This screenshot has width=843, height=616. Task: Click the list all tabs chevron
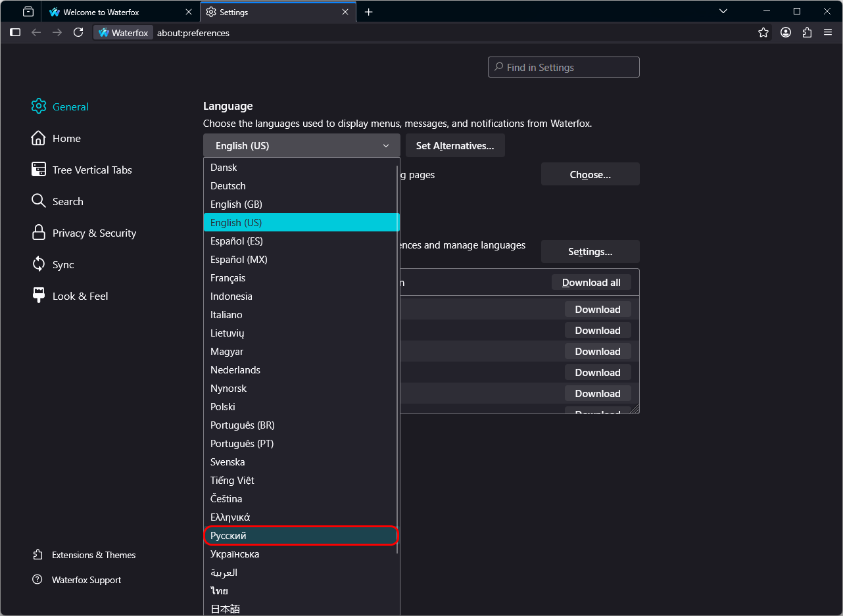[723, 11]
